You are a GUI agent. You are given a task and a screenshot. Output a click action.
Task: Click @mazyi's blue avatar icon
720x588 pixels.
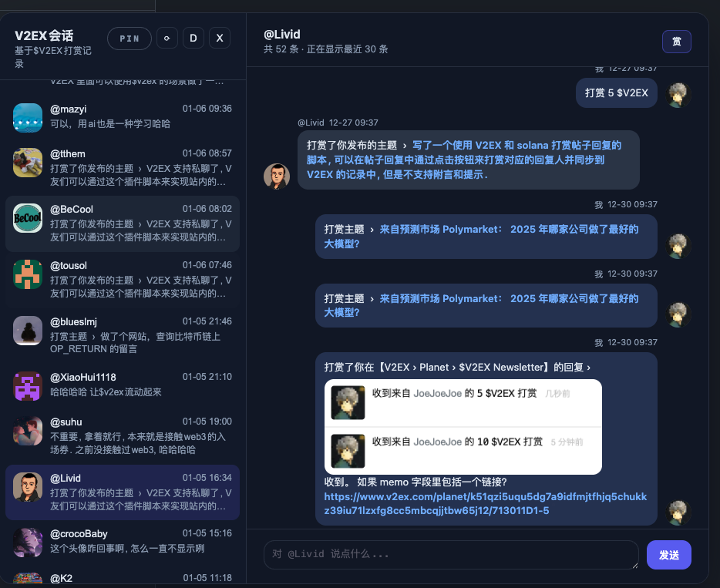[28, 117]
